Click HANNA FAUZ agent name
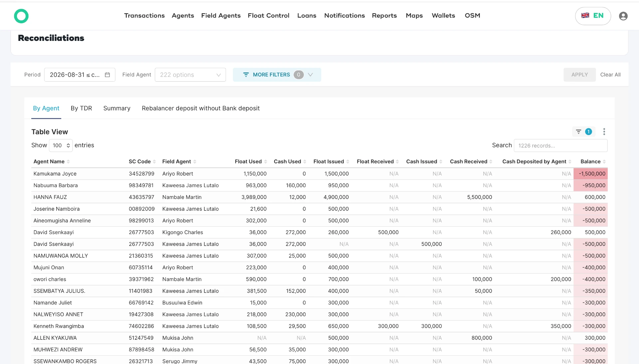639x364 pixels. point(50,197)
